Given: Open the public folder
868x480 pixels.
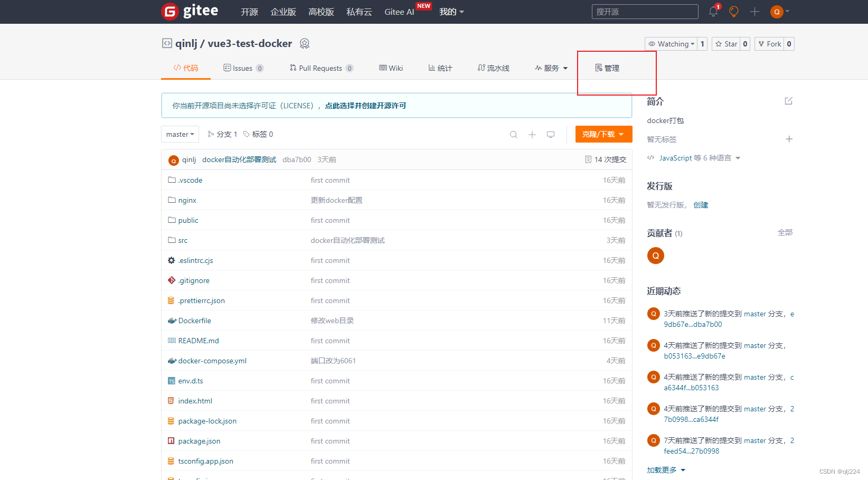Looking at the screenshot, I should (x=188, y=220).
